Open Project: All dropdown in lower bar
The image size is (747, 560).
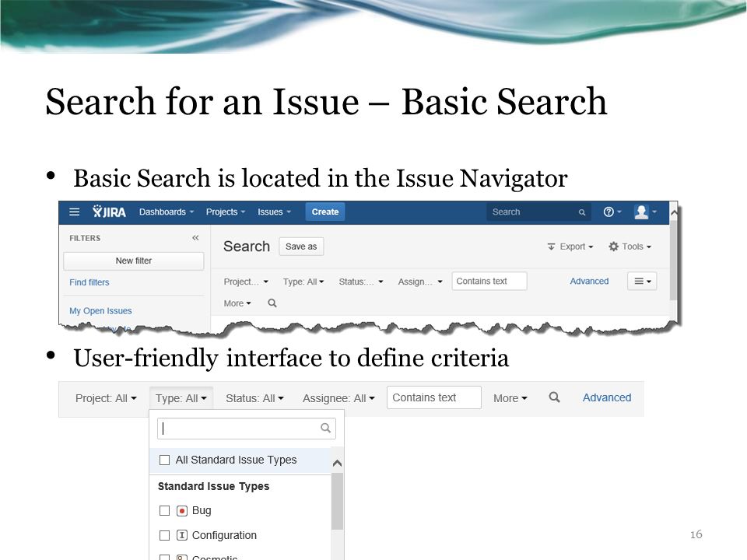coord(106,398)
